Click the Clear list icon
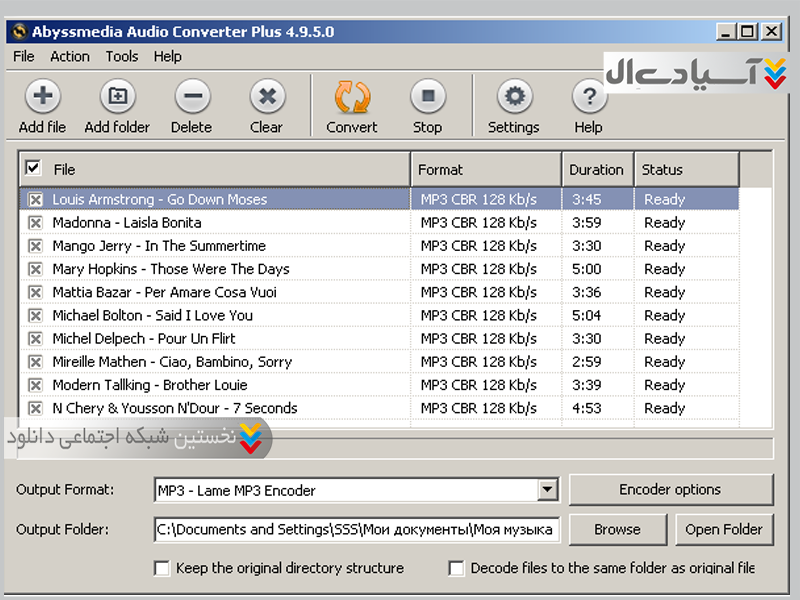 pyautogui.click(x=266, y=97)
